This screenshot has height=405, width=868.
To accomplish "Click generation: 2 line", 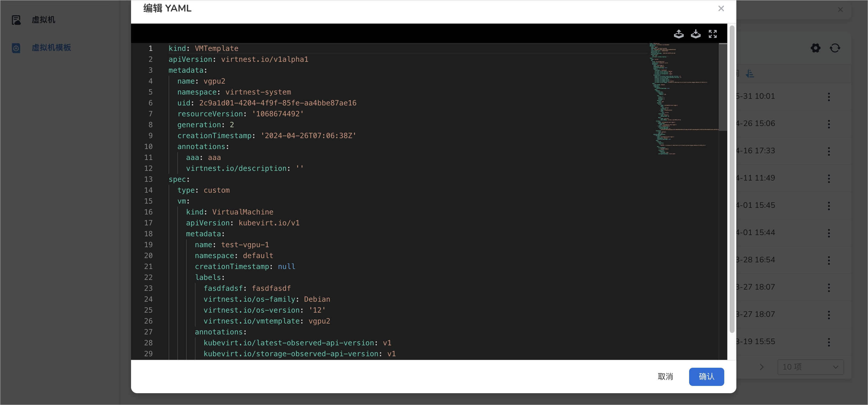I will tap(205, 124).
